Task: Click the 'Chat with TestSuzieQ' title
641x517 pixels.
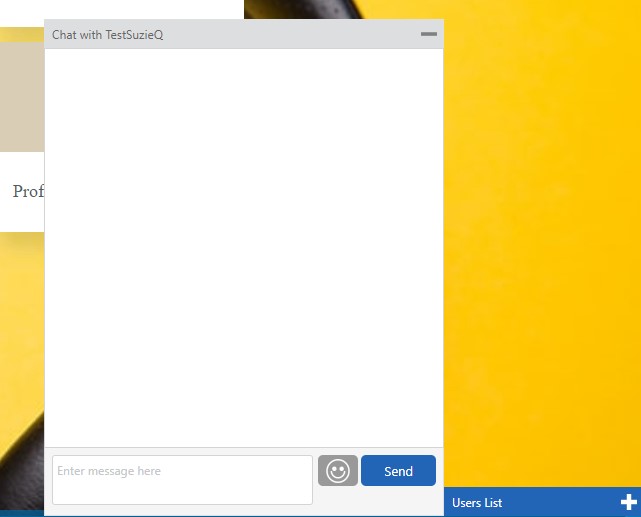Action: (107, 35)
